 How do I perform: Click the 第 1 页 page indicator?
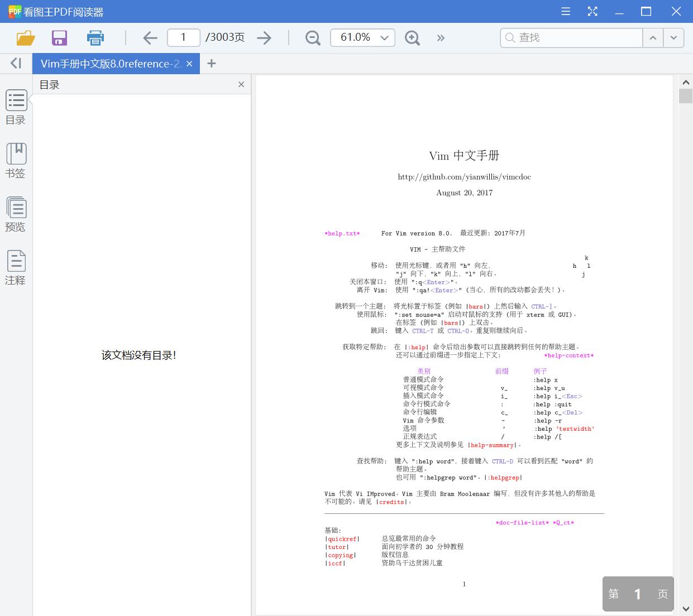[x=638, y=594]
